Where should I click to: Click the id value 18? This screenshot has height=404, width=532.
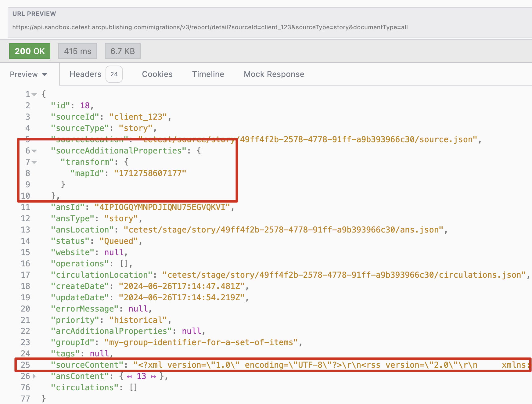(85, 106)
